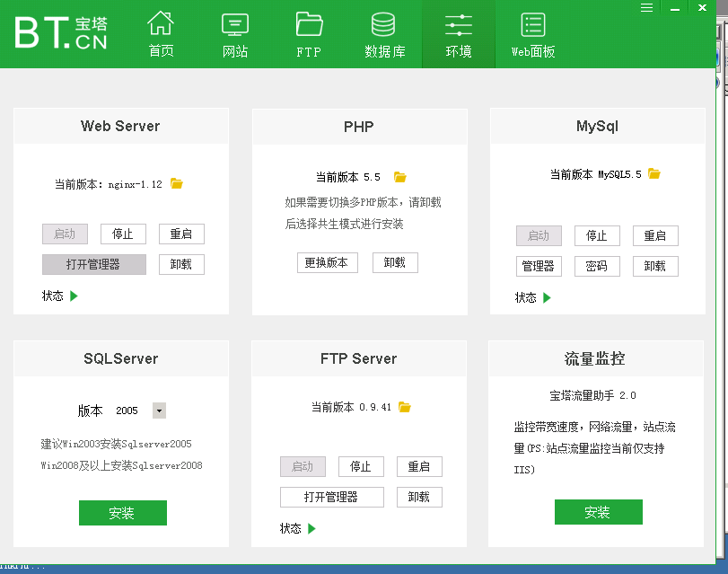
Task: Open MySQL5.5 folder icon
Action: 654,173
